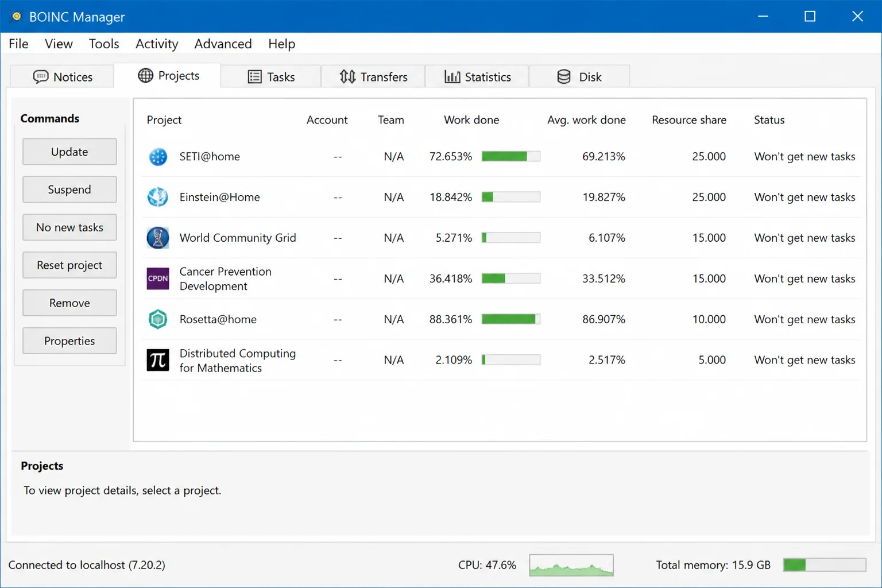The image size is (882, 588).
Task: Select the Projects tab label
Action: pyautogui.click(x=179, y=76)
